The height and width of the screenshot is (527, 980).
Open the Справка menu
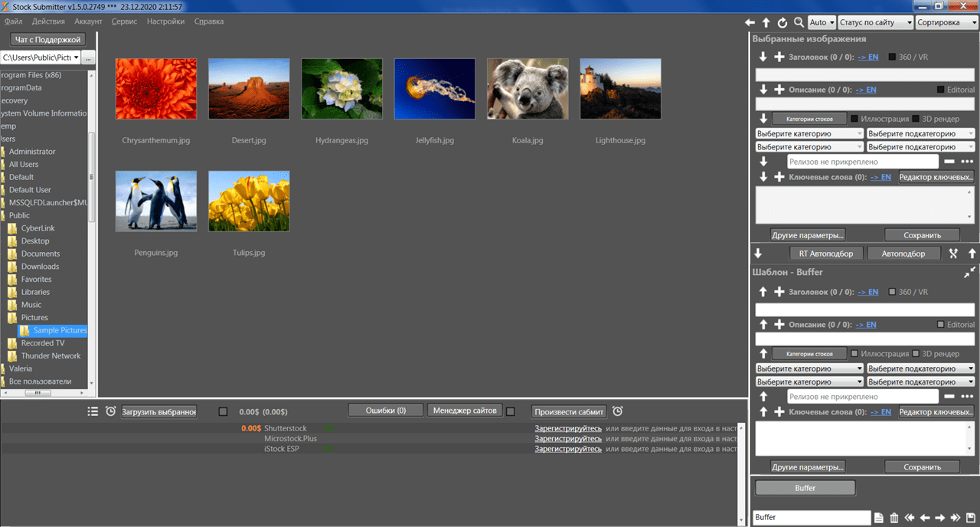209,21
